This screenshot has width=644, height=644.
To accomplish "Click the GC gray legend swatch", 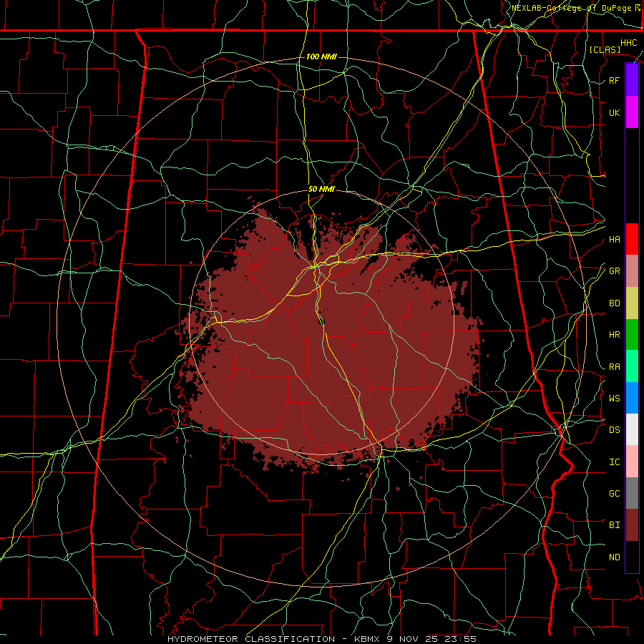I will [632, 493].
